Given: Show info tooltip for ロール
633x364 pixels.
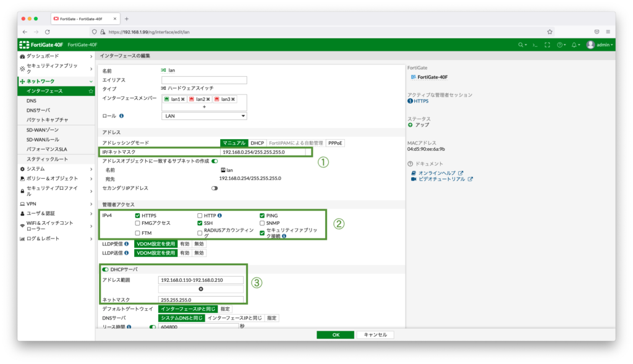Looking at the screenshot, I should pos(122,116).
